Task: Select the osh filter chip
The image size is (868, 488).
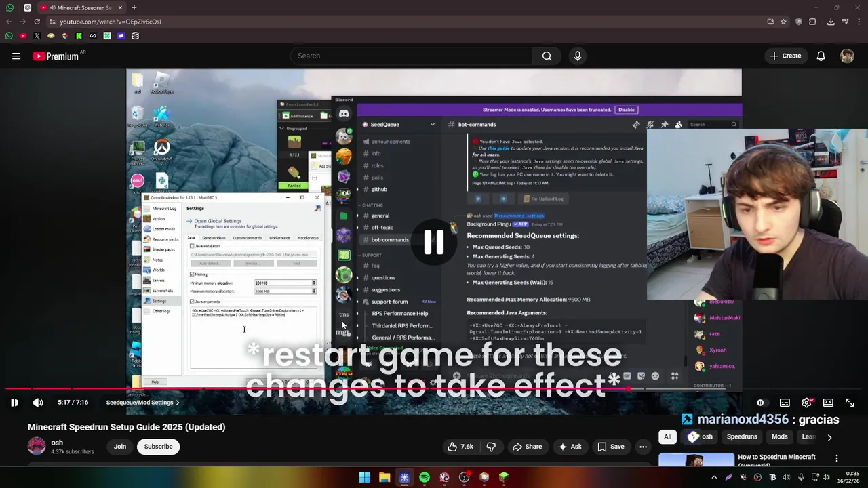Action: point(701,436)
